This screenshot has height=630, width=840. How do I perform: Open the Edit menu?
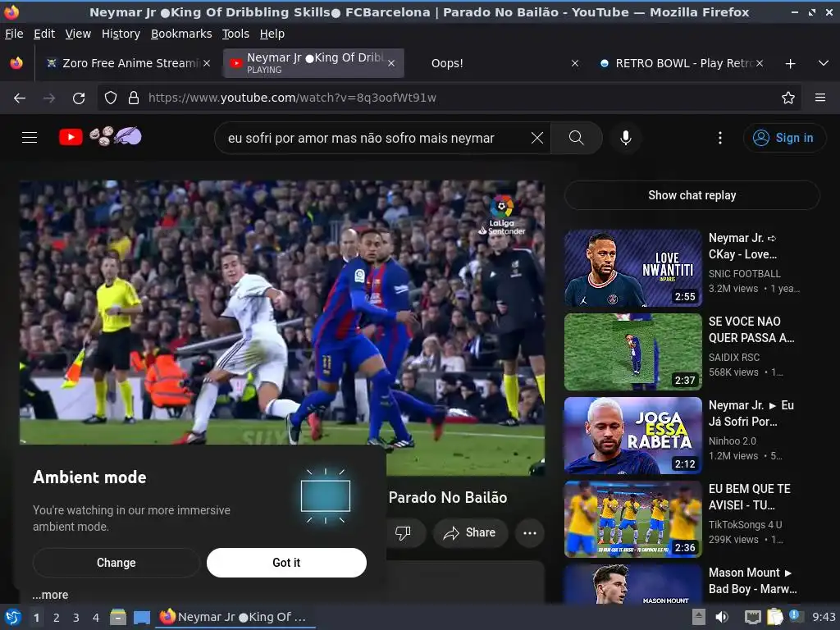coord(44,34)
